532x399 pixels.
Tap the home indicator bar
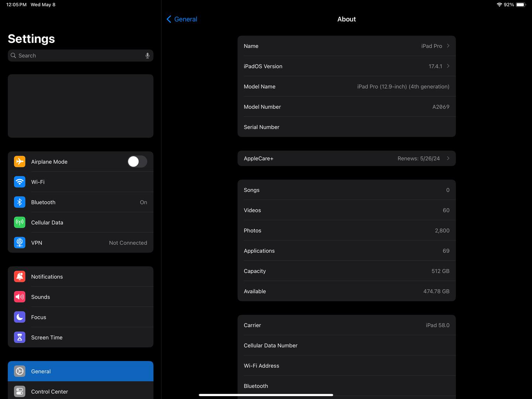pyautogui.click(x=266, y=395)
